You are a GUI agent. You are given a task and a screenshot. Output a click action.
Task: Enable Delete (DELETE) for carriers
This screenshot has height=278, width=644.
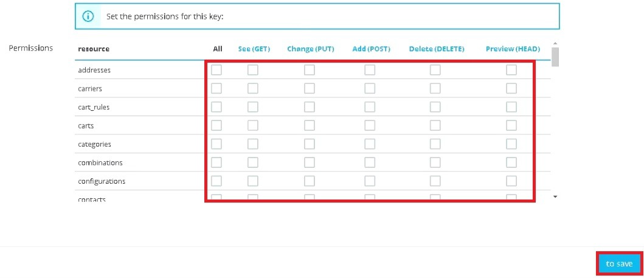tap(435, 88)
